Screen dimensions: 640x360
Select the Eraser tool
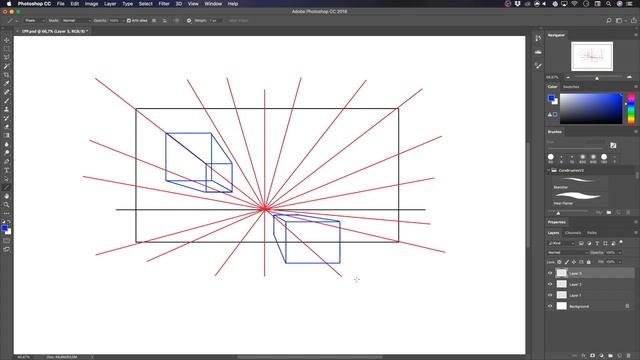click(x=7, y=127)
